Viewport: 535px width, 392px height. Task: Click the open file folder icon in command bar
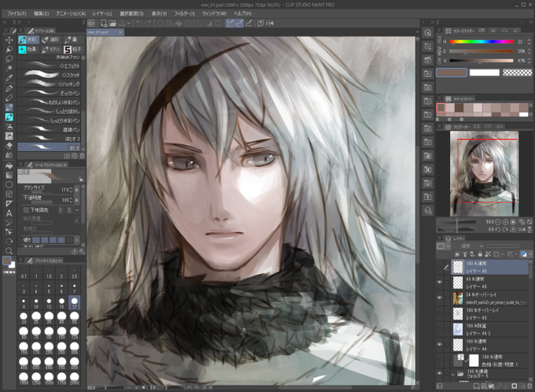pos(113,23)
